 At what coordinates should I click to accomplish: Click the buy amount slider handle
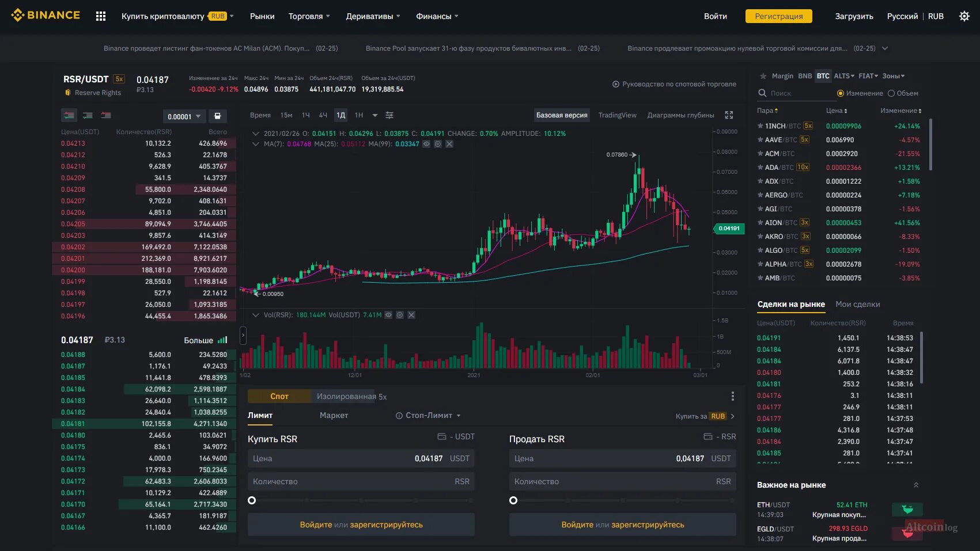tap(252, 500)
